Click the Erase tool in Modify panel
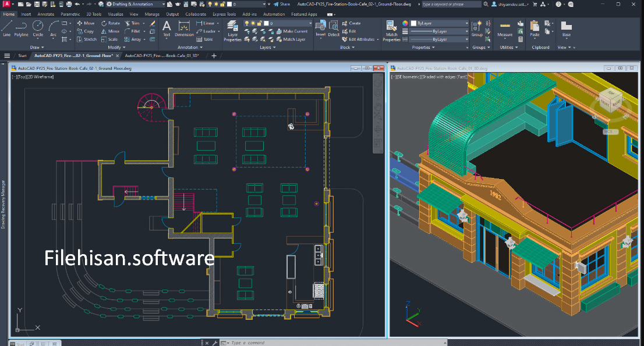644x346 pixels. pyautogui.click(x=153, y=23)
